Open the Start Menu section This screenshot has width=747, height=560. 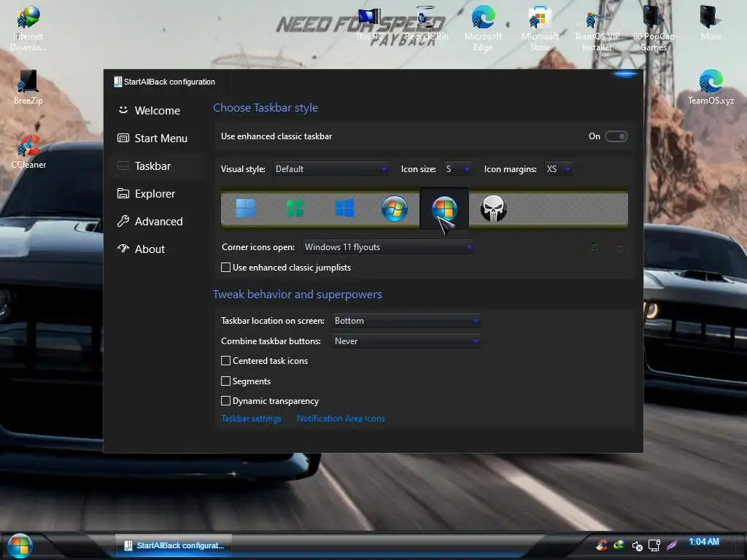tap(158, 138)
